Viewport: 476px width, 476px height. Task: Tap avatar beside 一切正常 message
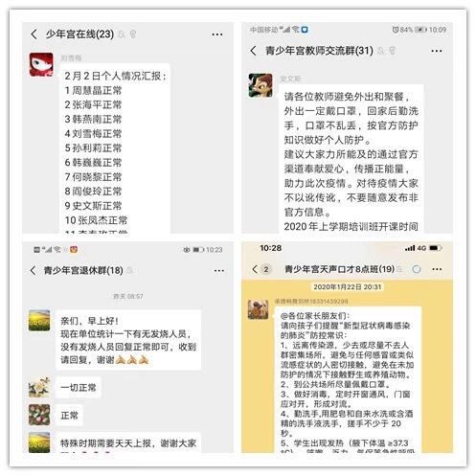pyautogui.click(x=39, y=387)
